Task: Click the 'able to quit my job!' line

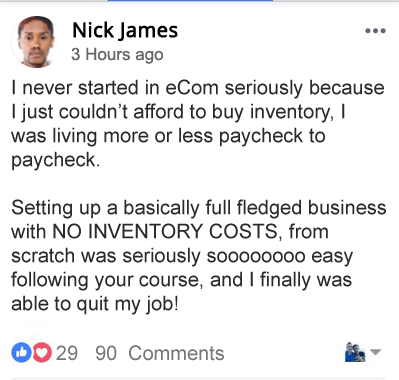Action: pos(95,304)
